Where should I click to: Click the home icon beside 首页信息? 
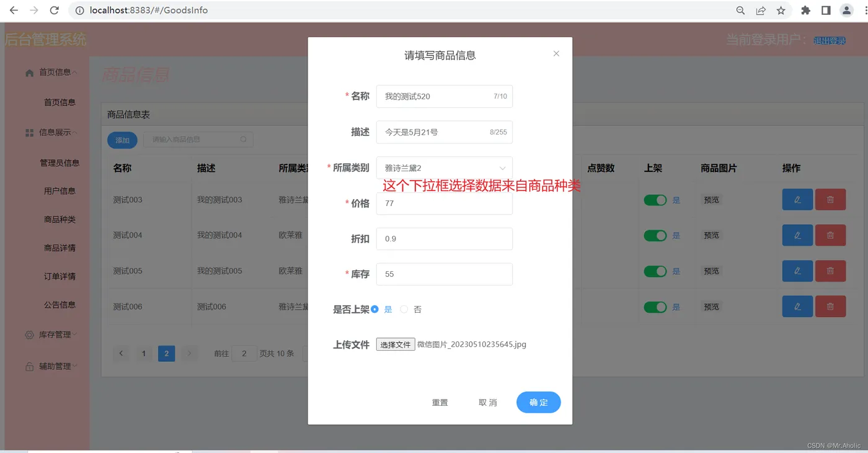29,73
